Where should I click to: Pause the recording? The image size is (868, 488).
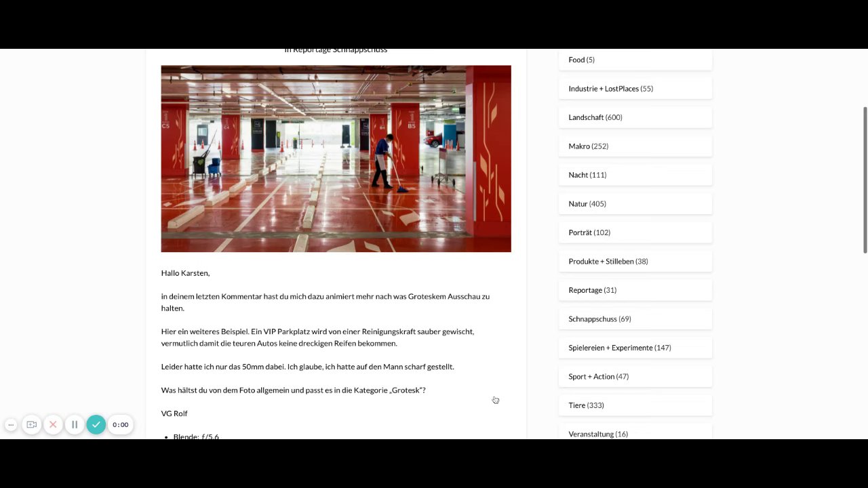click(x=75, y=425)
